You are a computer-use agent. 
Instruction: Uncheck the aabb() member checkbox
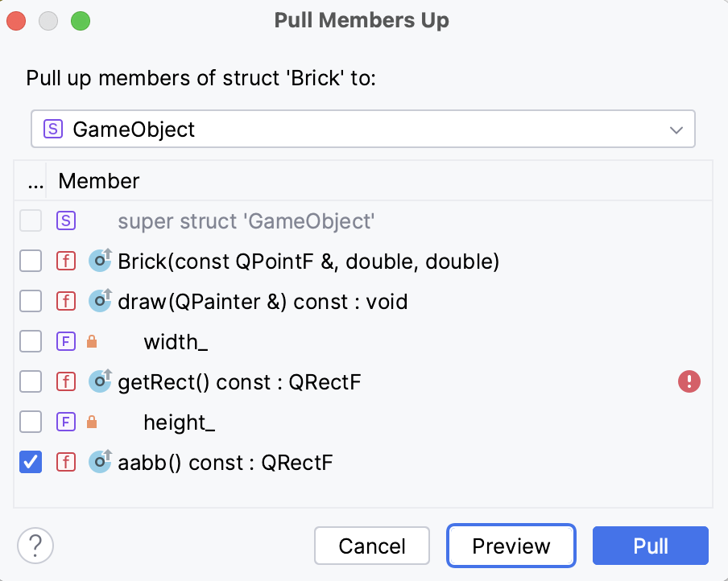[x=31, y=463]
